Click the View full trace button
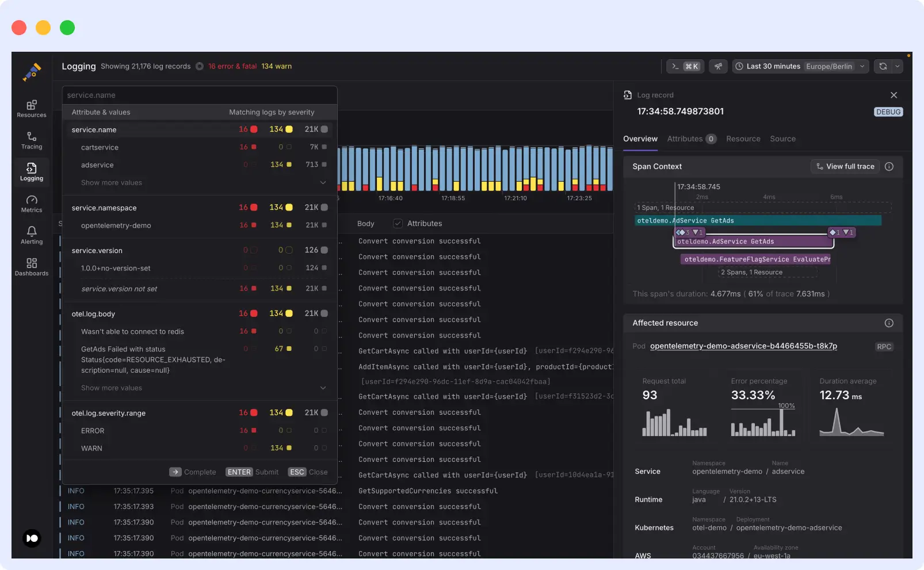This screenshot has height=570, width=924. (845, 166)
